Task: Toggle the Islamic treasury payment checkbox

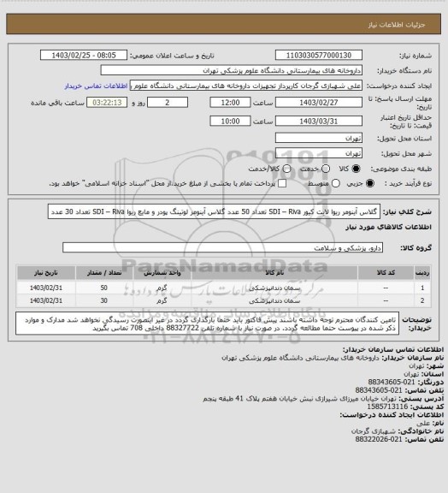Action: (282, 183)
